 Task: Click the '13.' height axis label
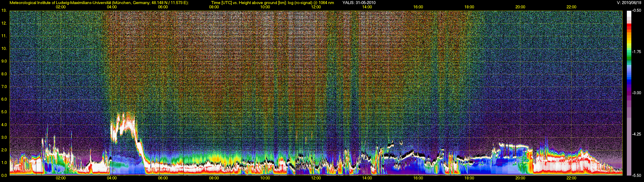coord(4,11)
